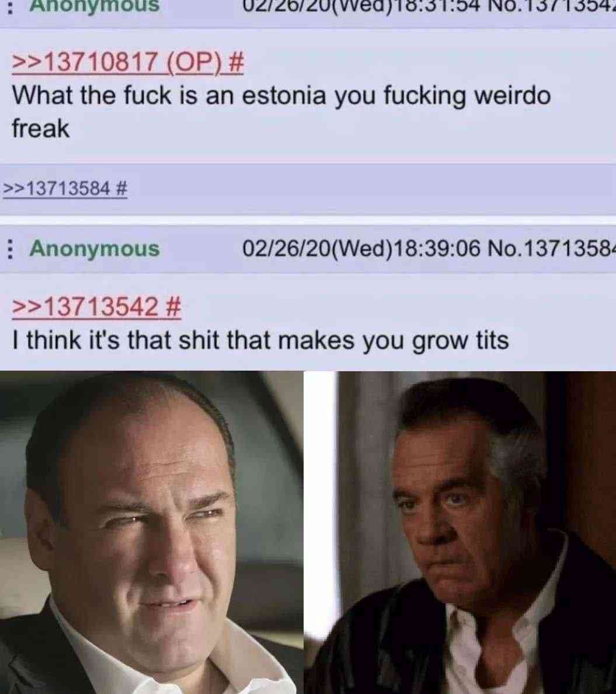This screenshot has width=616, height=694.
Task: Click the comment text starting "I think it's"
Action: [260, 340]
